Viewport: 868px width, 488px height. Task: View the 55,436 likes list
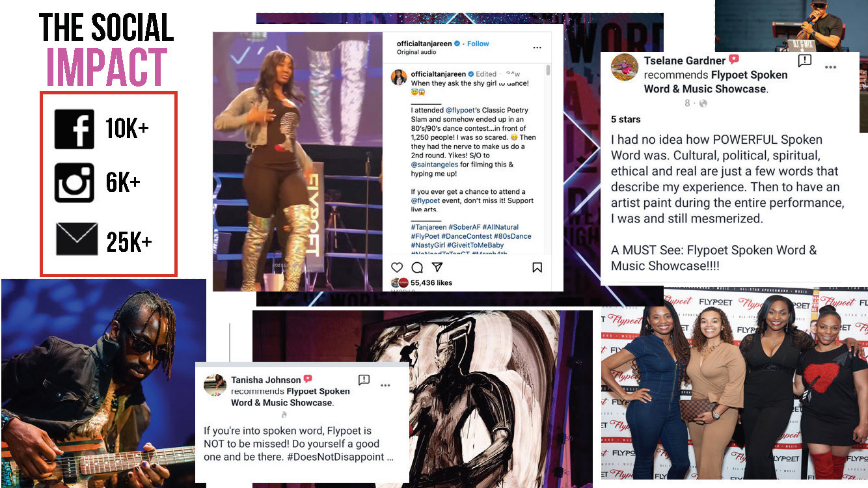[431, 282]
